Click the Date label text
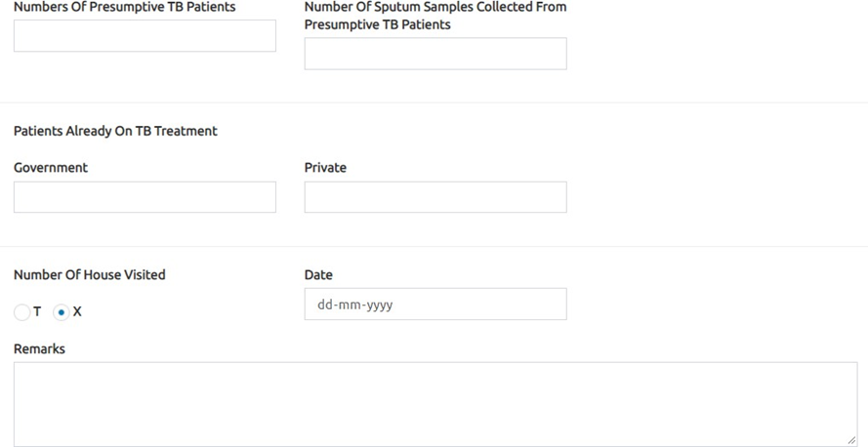 click(318, 275)
